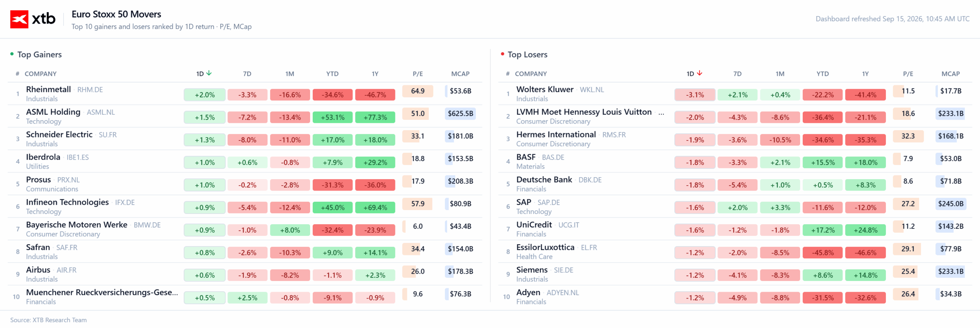Image resolution: width=980 pixels, height=328 pixels.
Task: Sort Top Gainers by the P/E header
Action: coord(418,74)
